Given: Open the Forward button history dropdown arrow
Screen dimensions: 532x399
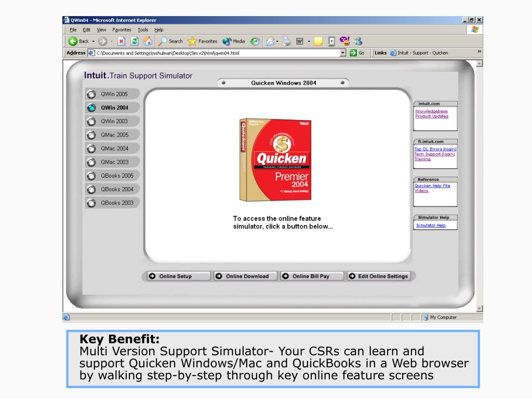Looking at the screenshot, I should (x=112, y=42).
